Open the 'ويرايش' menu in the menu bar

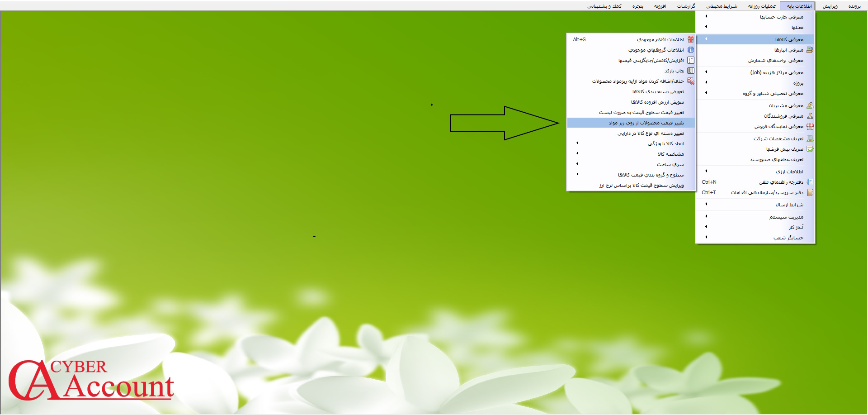pyautogui.click(x=830, y=6)
